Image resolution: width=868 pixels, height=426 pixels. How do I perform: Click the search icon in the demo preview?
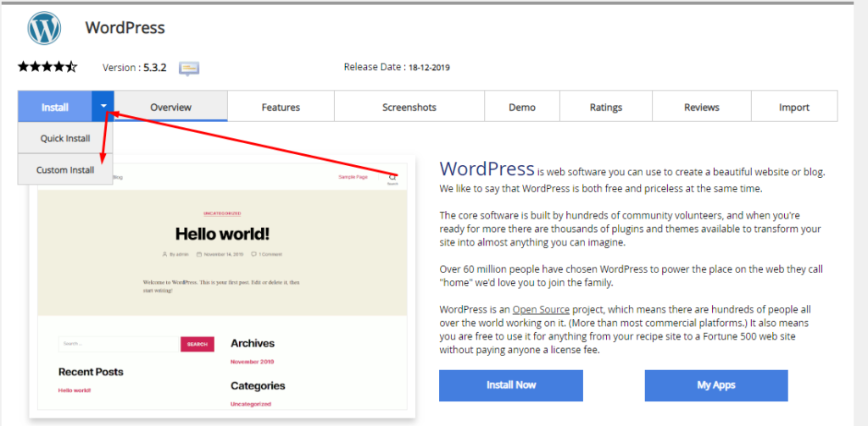(392, 178)
